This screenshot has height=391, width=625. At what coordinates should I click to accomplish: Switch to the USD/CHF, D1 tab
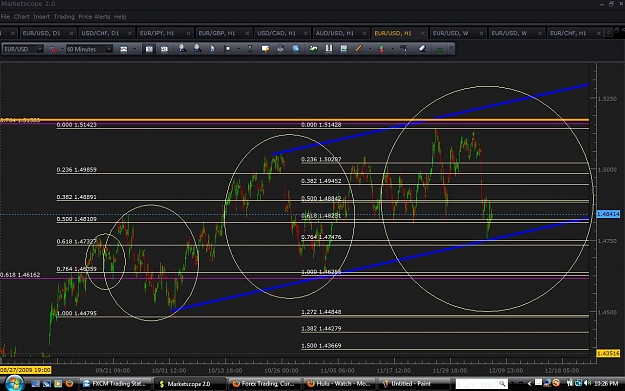(x=106, y=33)
